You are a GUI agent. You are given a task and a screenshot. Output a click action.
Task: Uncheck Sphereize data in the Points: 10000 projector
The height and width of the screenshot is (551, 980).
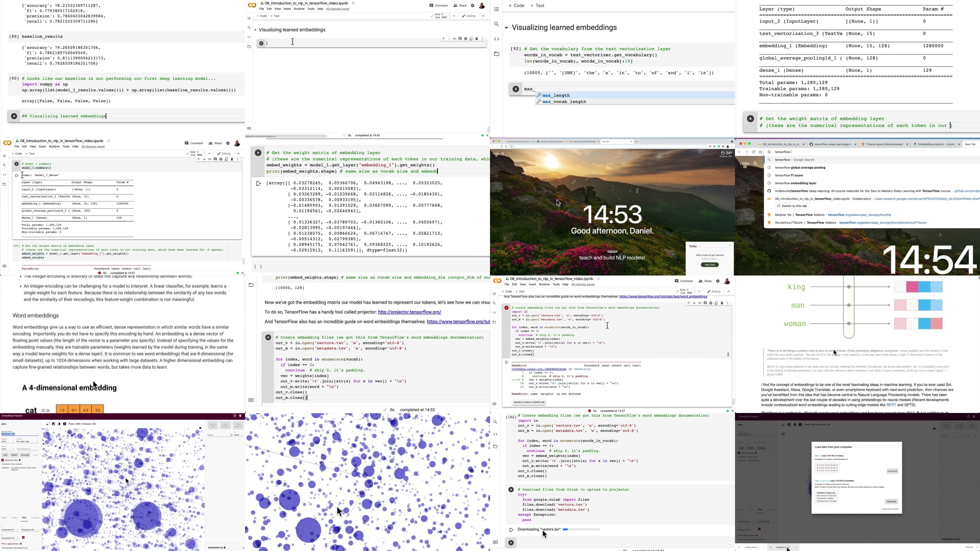coord(3,460)
